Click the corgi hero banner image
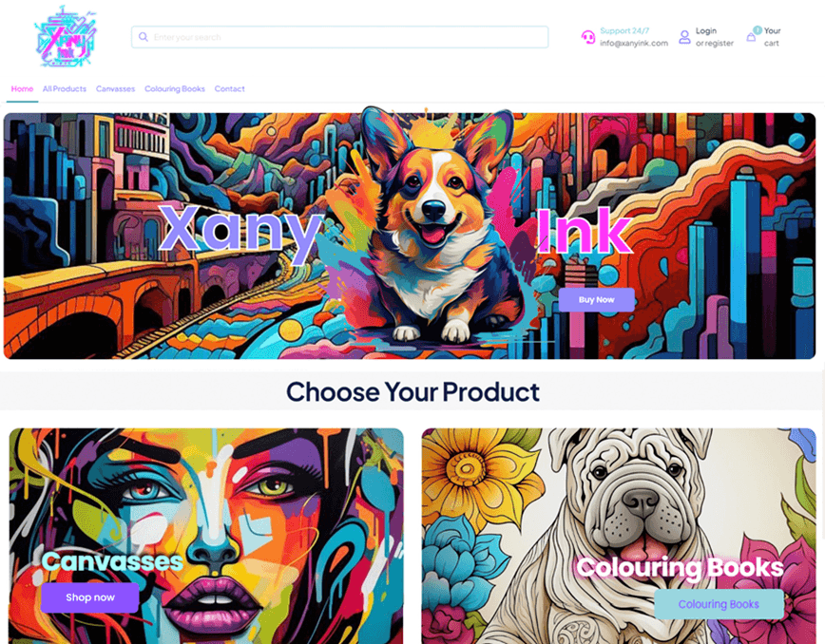825x644 pixels. click(x=410, y=237)
